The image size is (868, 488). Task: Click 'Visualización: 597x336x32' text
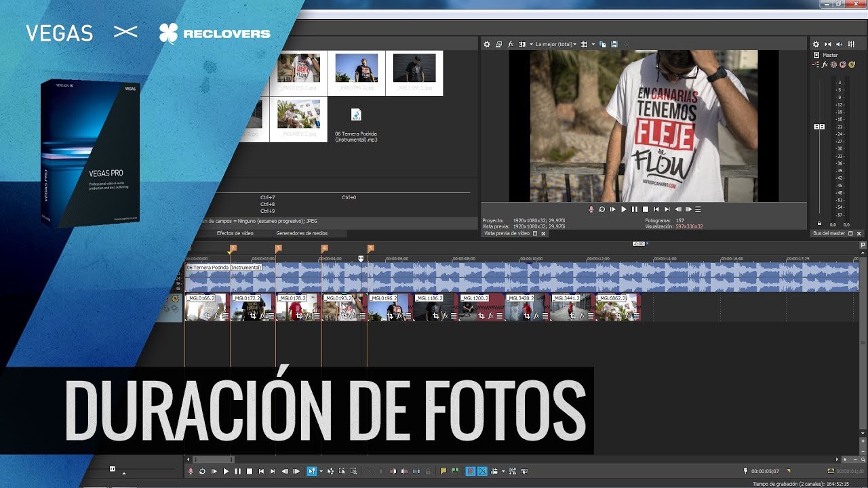click(x=674, y=226)
